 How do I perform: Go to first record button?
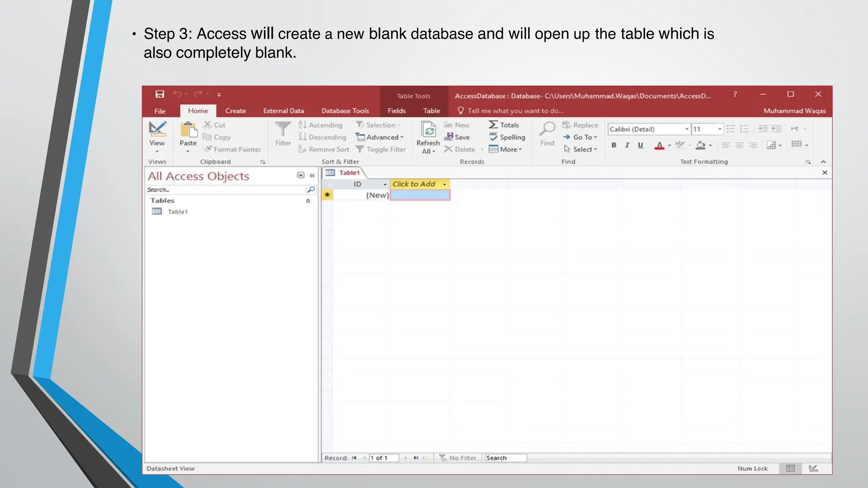[354, 458]
